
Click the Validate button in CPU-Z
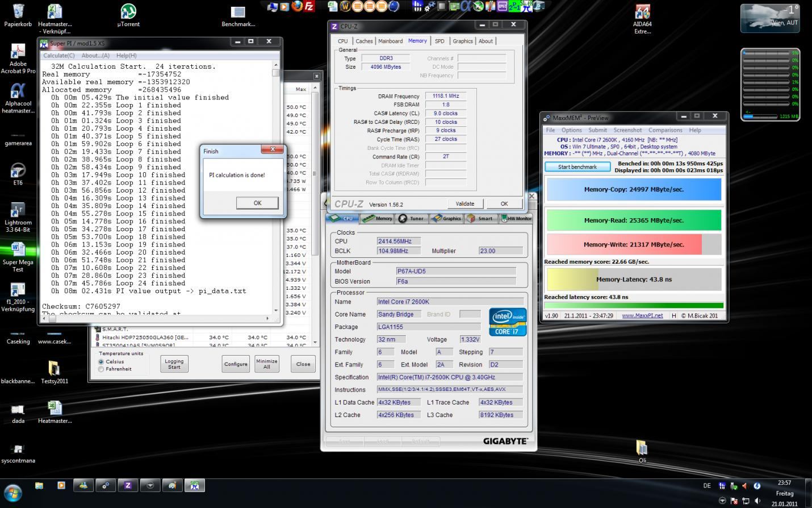click(464, 203)
